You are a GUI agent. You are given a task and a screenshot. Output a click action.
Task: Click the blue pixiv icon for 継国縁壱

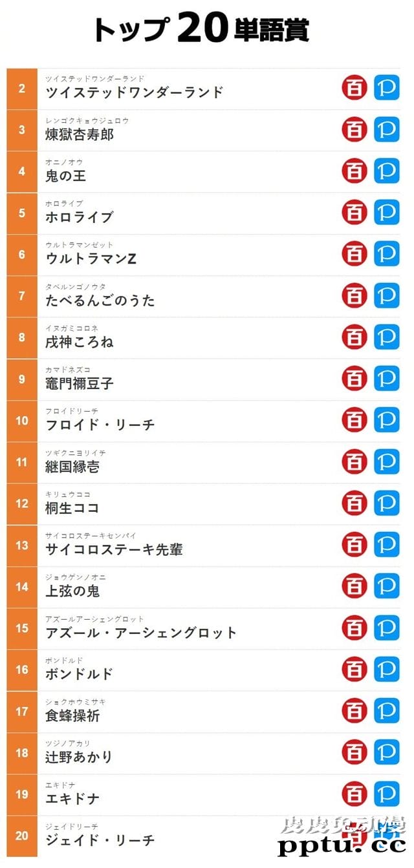tap(387, 461)
